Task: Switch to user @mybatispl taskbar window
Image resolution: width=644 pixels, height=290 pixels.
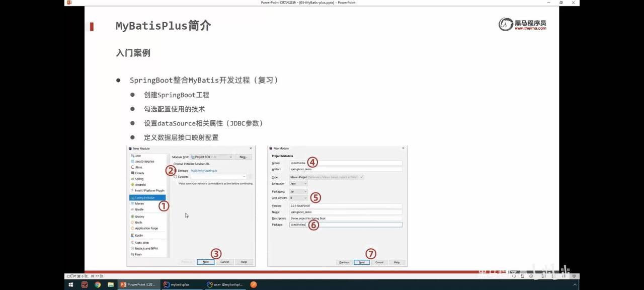Action: coord(225,284)
